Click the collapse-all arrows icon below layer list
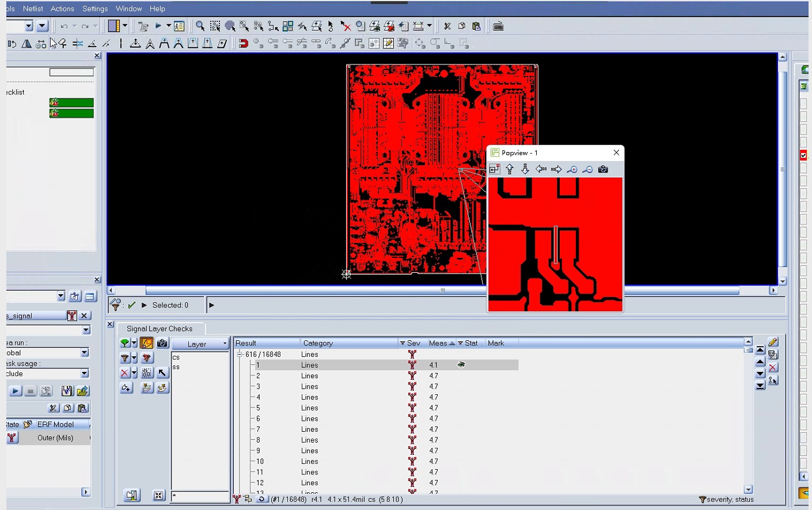Screen dimensions: 812x510 tap(158, 496)
